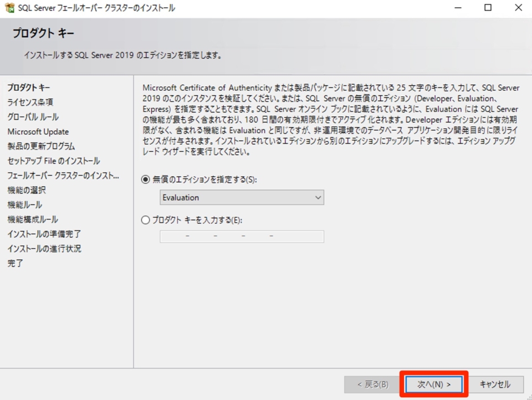Click the window resize grip corner
The width and height of the screenshot is (532, 400).
point(529,397)
